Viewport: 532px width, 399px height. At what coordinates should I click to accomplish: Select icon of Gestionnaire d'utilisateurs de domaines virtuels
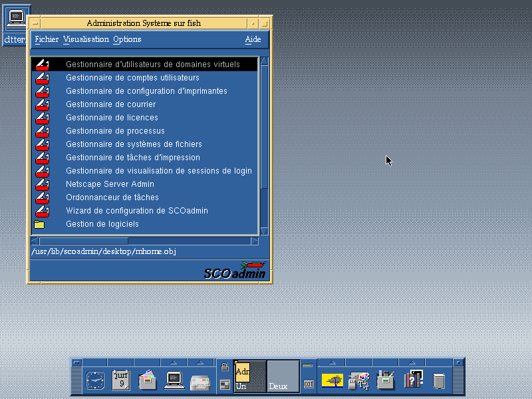[x=43, y=65]
